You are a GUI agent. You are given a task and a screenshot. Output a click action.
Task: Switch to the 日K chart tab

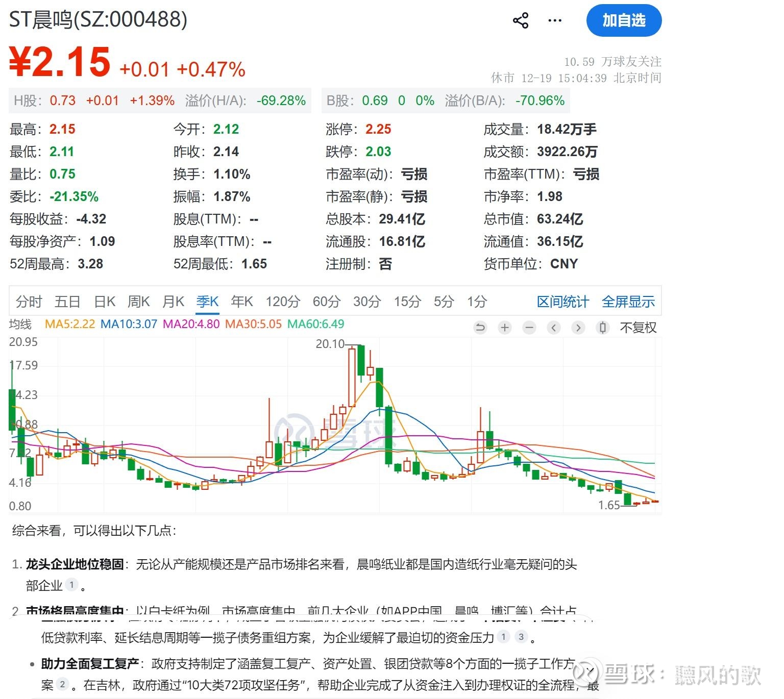[105, 302]
